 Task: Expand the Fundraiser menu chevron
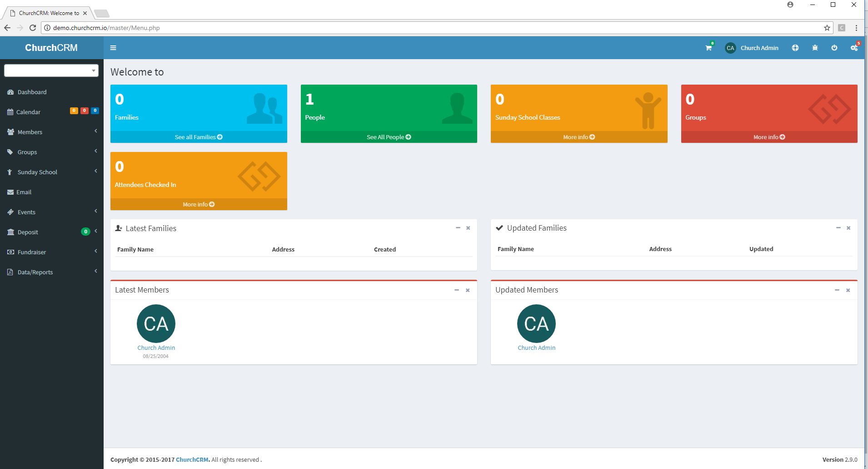click(96, 251)
